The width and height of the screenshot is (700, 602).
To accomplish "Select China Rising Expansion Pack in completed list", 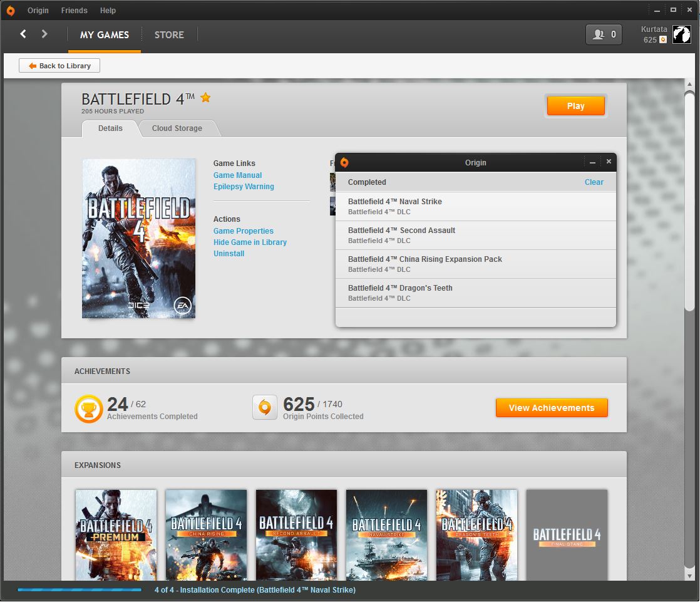I will [476, 264].
